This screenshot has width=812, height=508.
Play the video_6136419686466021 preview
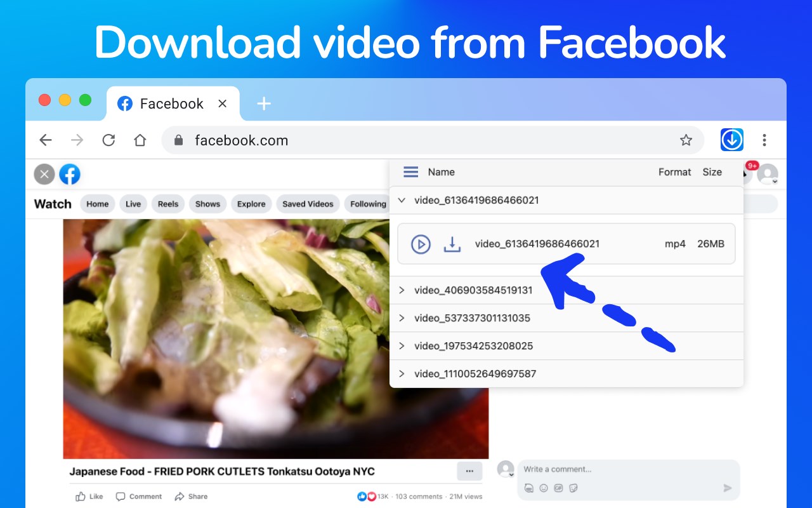421,244
